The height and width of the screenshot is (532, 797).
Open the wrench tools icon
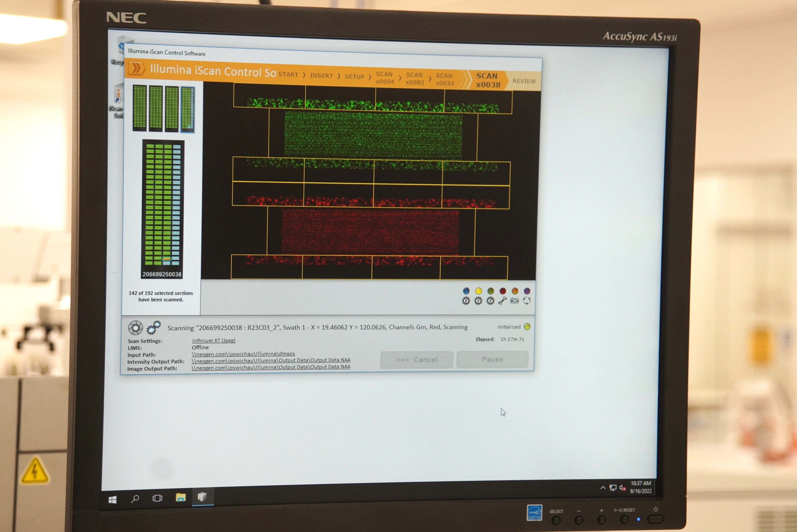point(502,301)
